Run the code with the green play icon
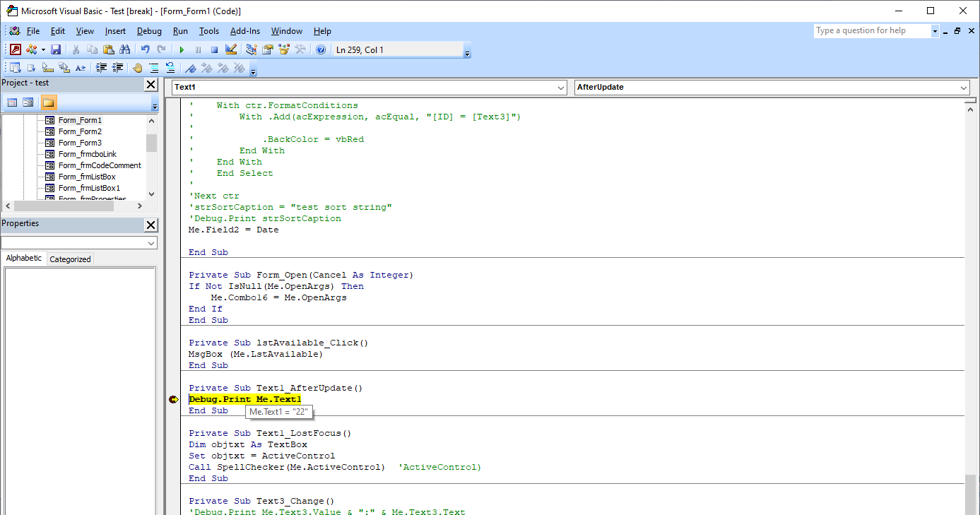The height and width of the screenshot is (515, 980). (x=182, y=49)
